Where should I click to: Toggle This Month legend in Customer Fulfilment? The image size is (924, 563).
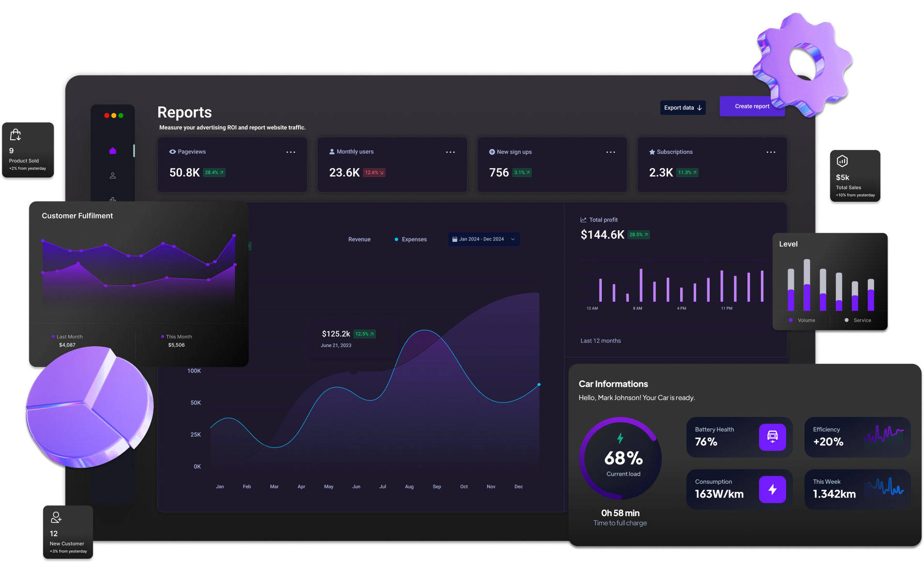tap(177, 337)
